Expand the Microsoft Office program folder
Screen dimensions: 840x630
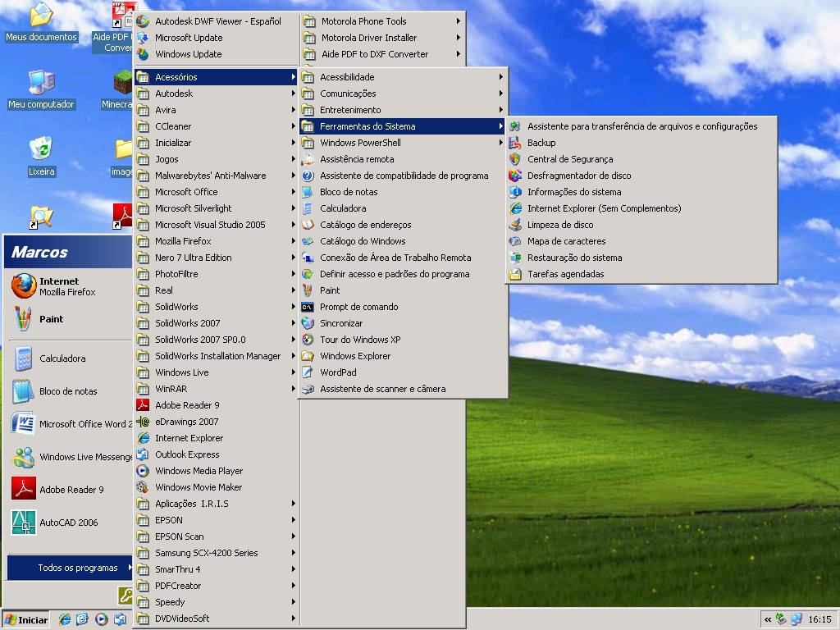click(217, 192)
